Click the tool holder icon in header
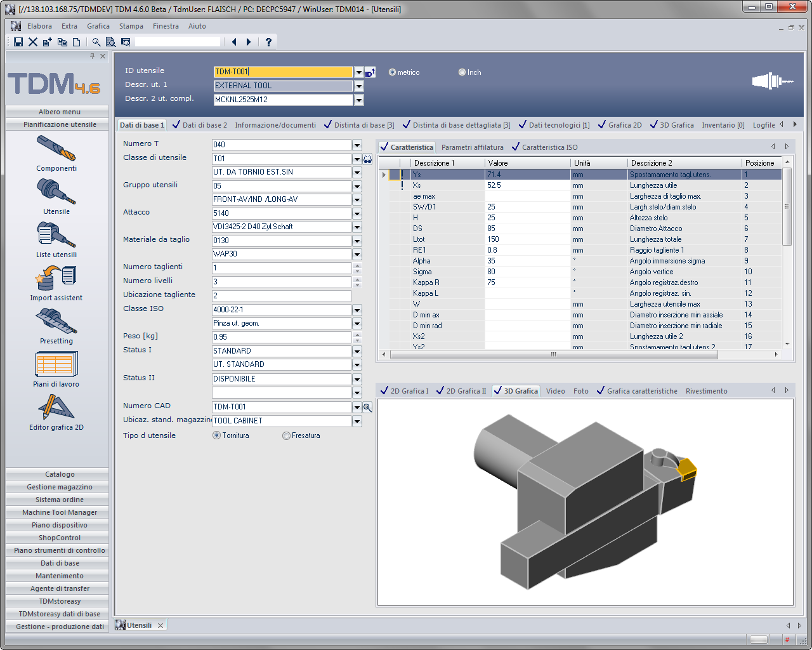 coord(772,81)
